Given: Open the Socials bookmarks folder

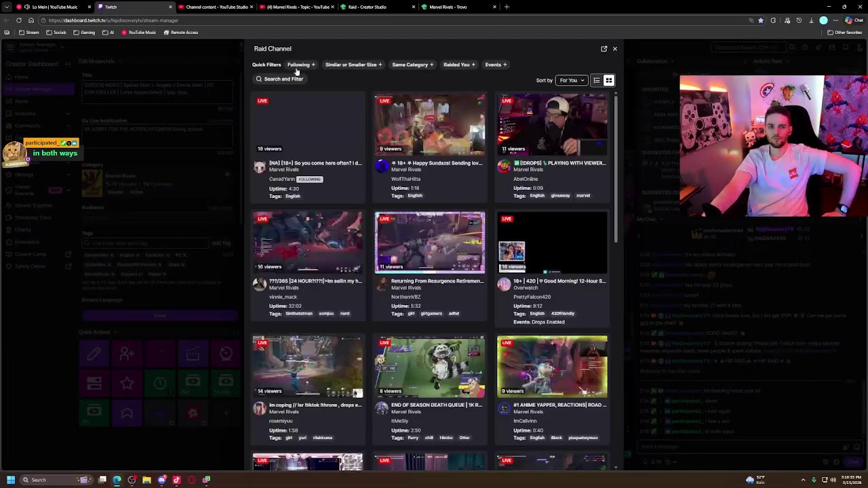Looking at the screenshot, I should 56,33.
